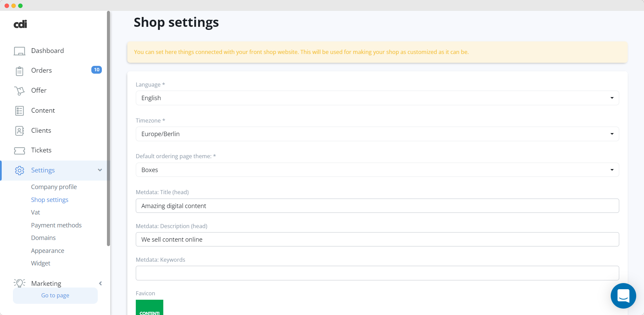Click the Orders badge showing 10
Screen dimensions: 644x315
[96, 70]
